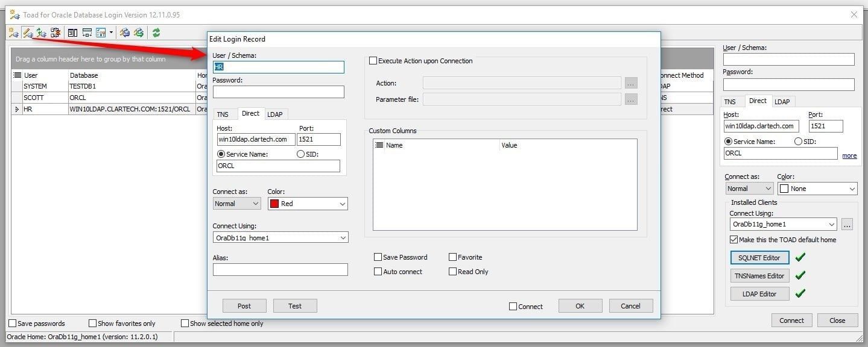
Task: Click the orange-X database connections toolbar icon
Action: click(x=55, y=33)
